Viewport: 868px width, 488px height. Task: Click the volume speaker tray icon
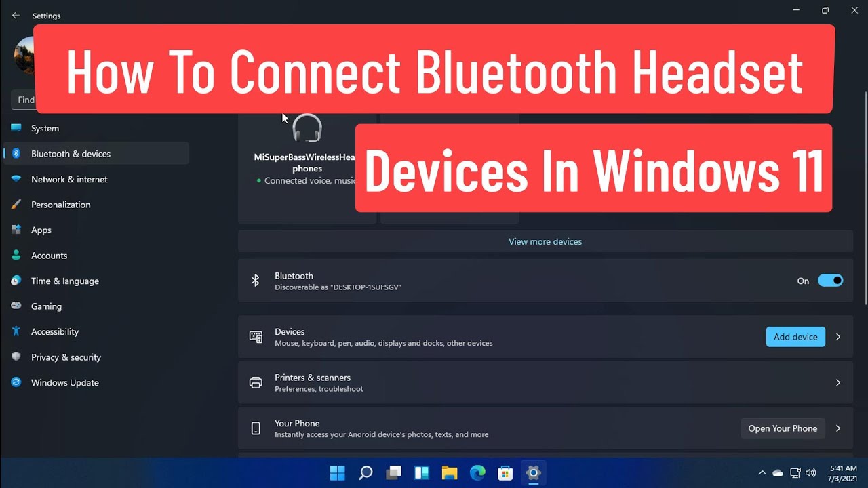coord(811,473)
